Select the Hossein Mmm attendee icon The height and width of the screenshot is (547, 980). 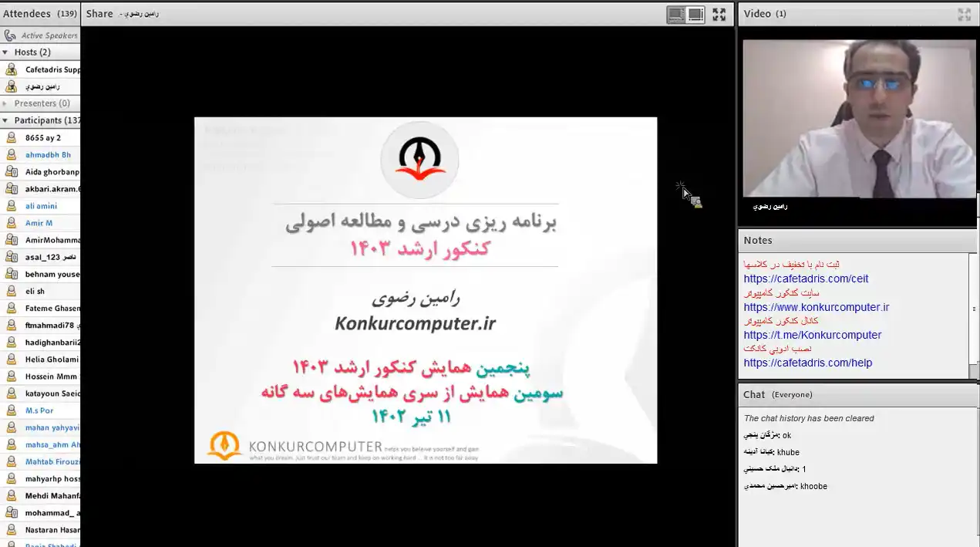pyautogui.click(x=11, y=376)
